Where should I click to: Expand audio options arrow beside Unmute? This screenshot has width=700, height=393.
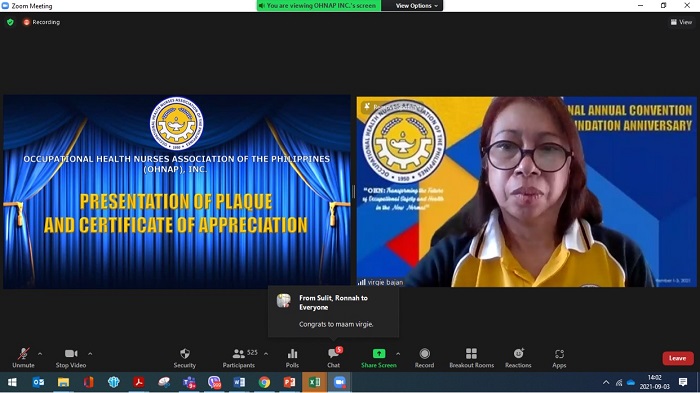pos(40,354)
